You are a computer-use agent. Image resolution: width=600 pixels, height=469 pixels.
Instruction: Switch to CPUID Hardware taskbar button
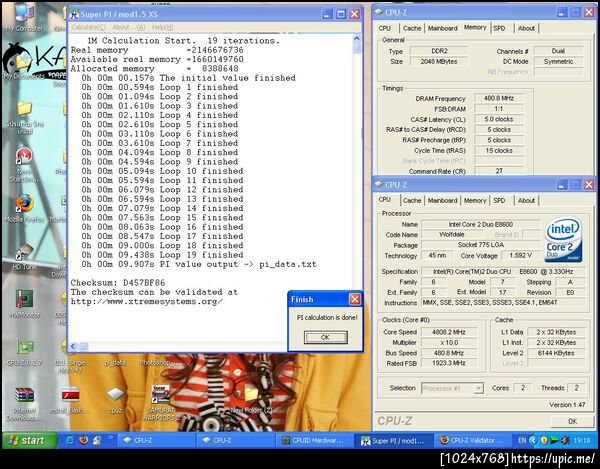pyautogui.click(x=314, y=441)
